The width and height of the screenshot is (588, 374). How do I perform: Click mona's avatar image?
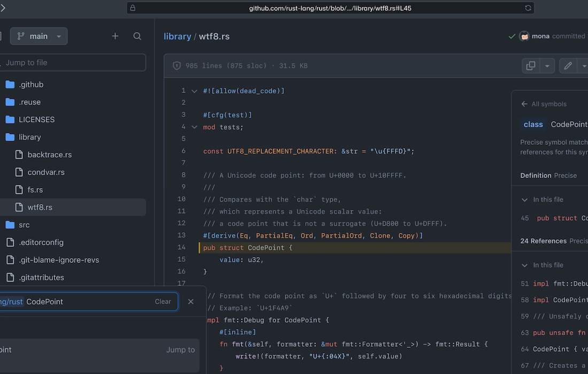click(524, 36)
